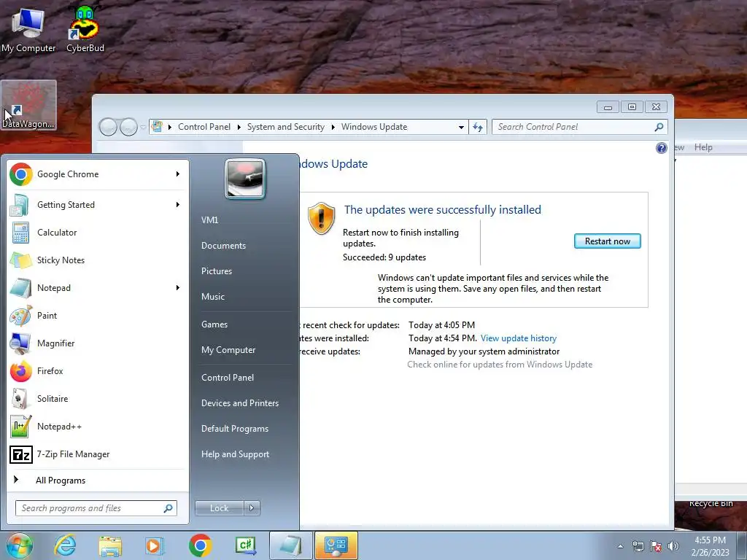Screen dimensions: 747x560
Task: Show hidden tray icons arrow
Action: [x=620, y=546]
